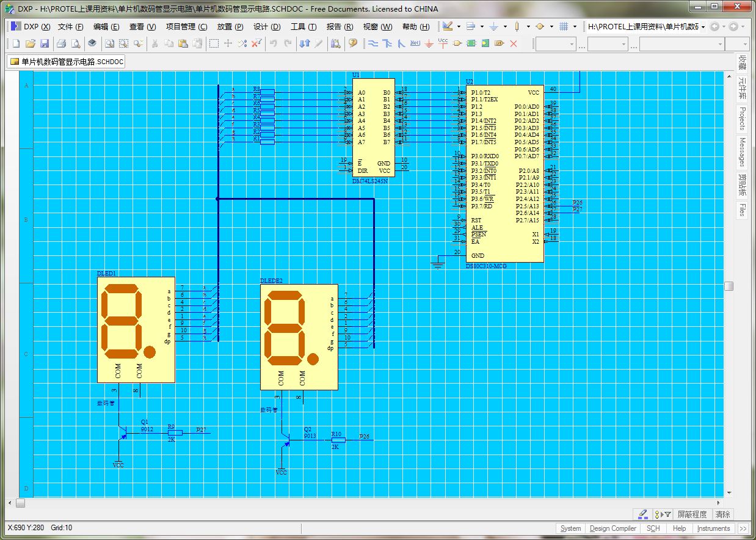
Task: Click the 清除 button
Action: pyautogui.click(x=722, y=514)
